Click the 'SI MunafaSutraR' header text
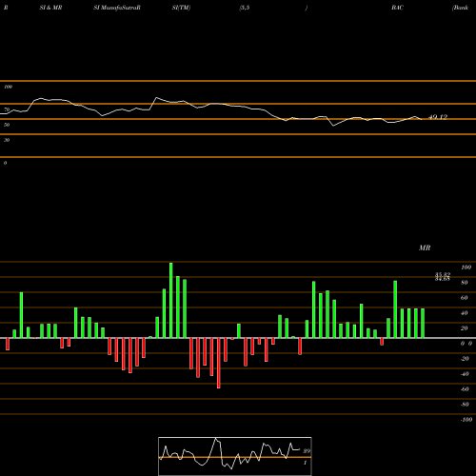476x476 pixels. (x=117, y=8)
